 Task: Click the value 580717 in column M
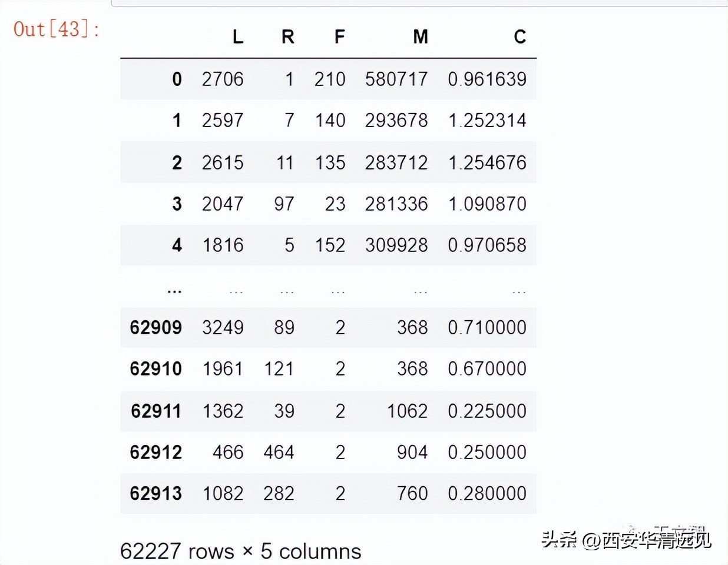click(x=398, y=79)
